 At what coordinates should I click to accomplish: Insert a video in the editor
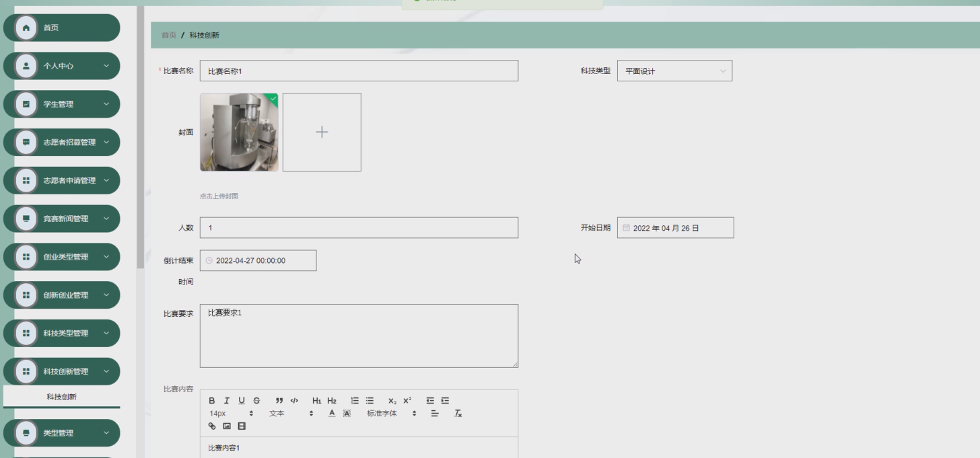click(x=242, y=426)
